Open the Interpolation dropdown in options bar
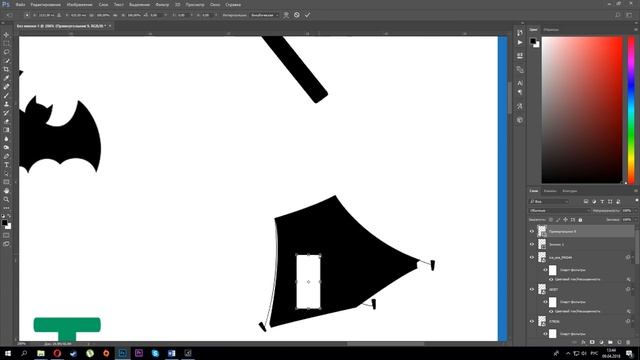 point(264,15)
